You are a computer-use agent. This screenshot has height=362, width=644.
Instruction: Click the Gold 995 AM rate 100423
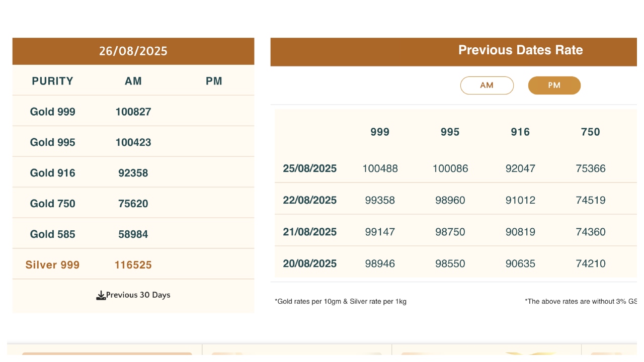click(x=133, y=142)
